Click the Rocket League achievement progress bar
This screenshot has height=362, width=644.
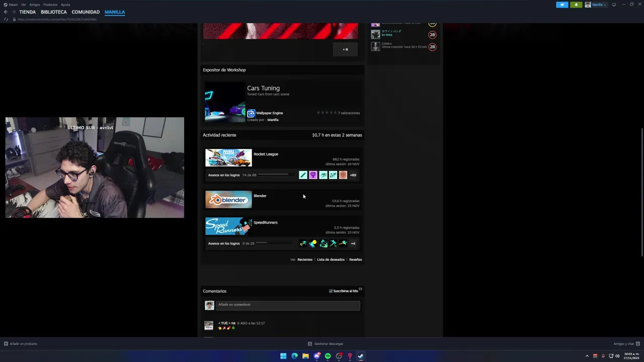[276, 175]
